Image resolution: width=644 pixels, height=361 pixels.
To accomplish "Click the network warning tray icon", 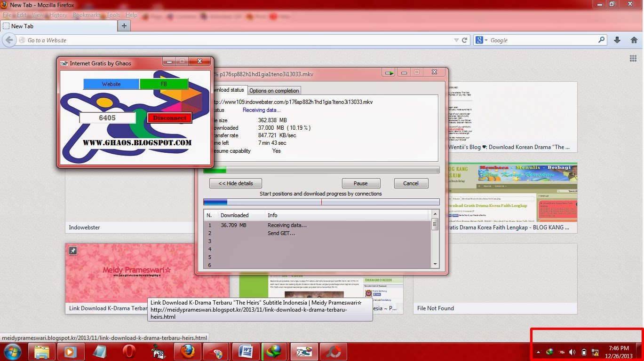I will point(596,352).
